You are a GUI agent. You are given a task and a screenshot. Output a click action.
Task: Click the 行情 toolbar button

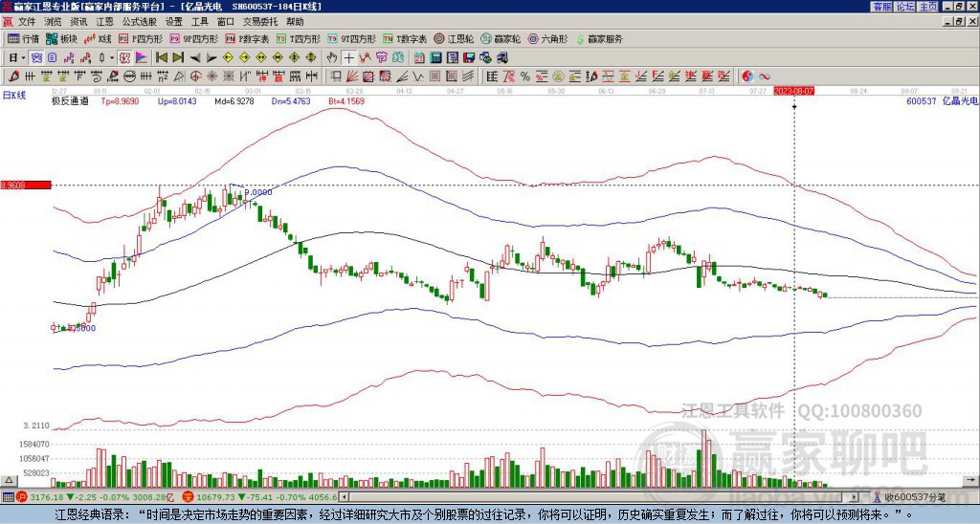click(x=24, y=38)
